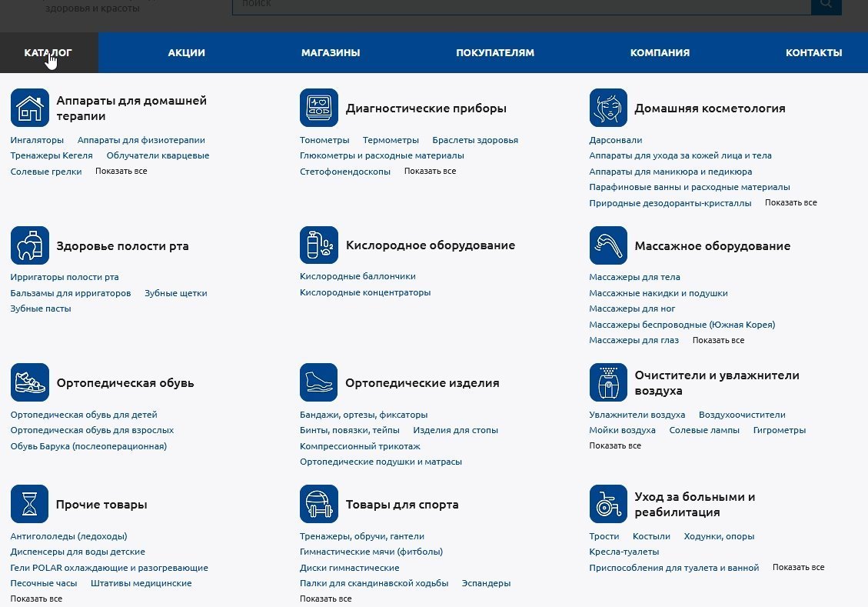Click the Ортопедические изделия heading
This screenshot has width=868, height=607.
click(422, 382)
